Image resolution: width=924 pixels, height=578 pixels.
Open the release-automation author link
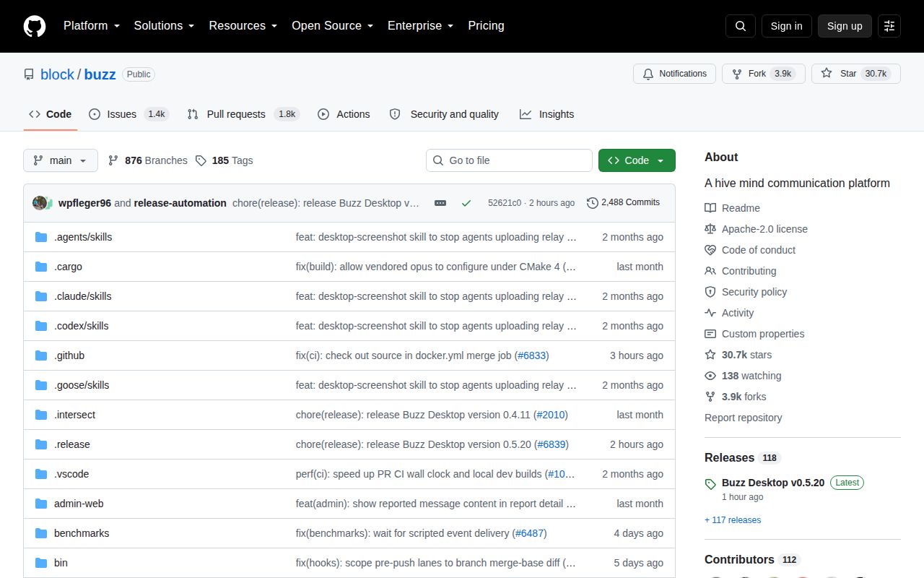[x=180, y=203]
